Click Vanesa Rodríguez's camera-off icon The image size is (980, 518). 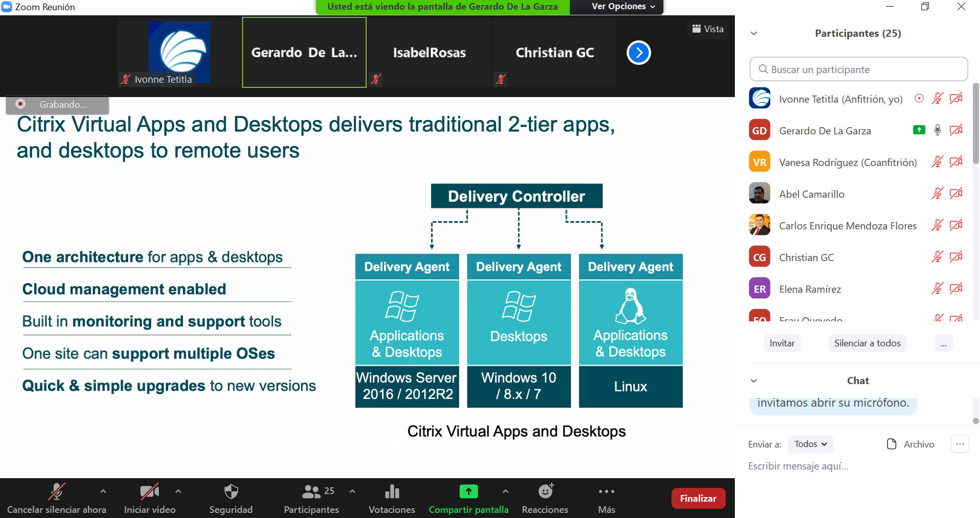tap(956, 162)
